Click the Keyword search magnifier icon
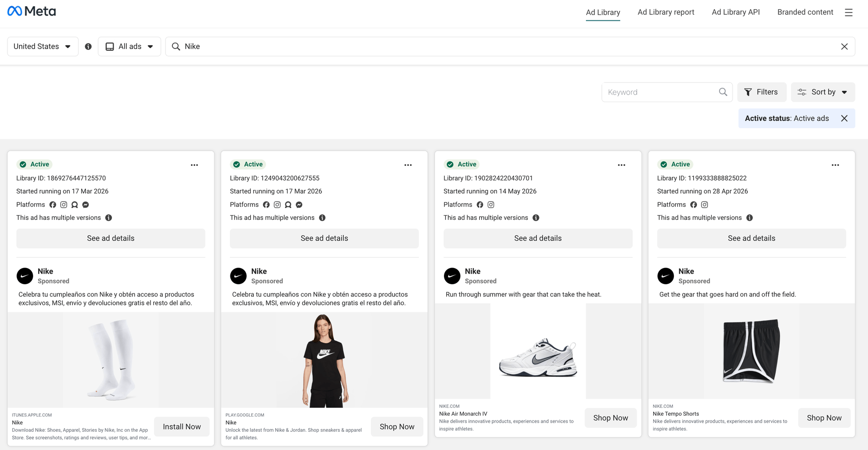868x450 pixels. point(723,92)
